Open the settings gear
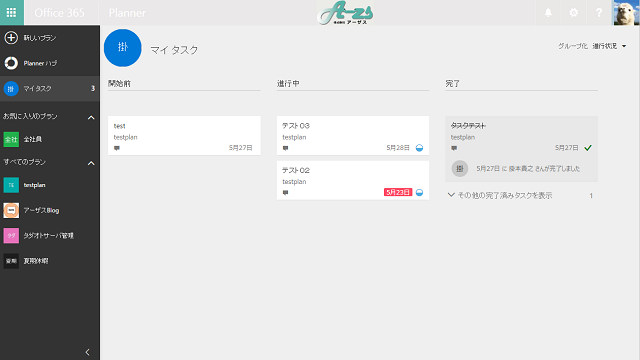 click(573, 13)
